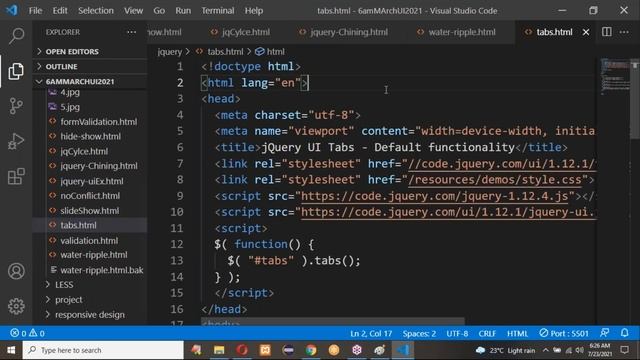Follow the jquery-1.12.4.js script link
This screenshot has width=640, height=360.
click(435, 196)
